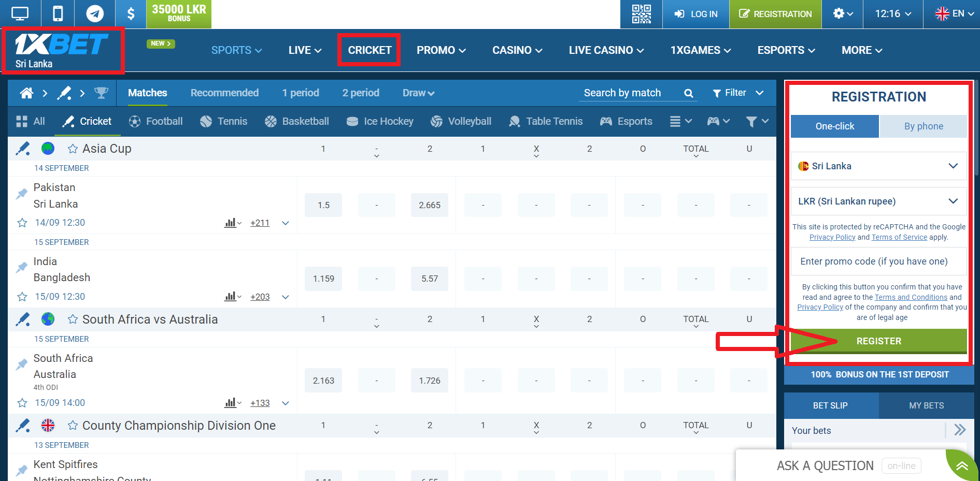Expand India vs Bangladesh markets chevron

[x=285, y=297]
